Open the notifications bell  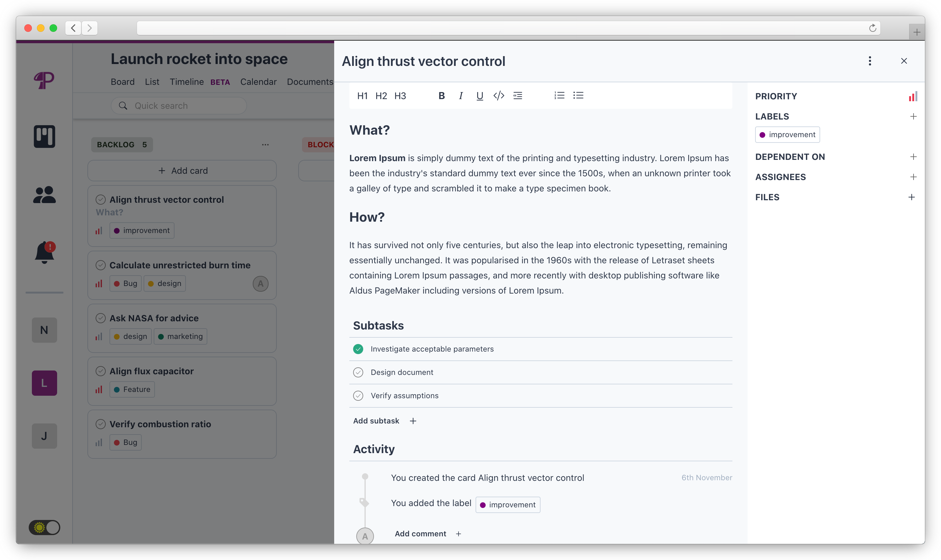(44, 252)
